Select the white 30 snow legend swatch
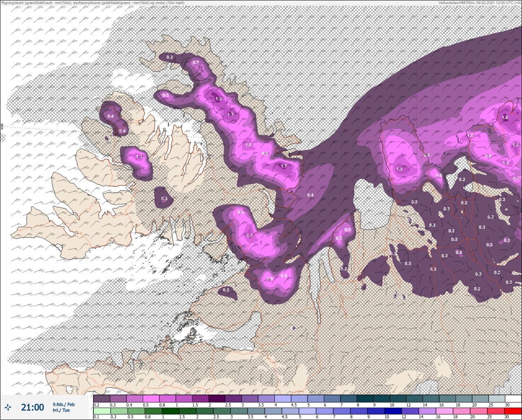Screen dimensions: 522x420 [x=513, y=398]
